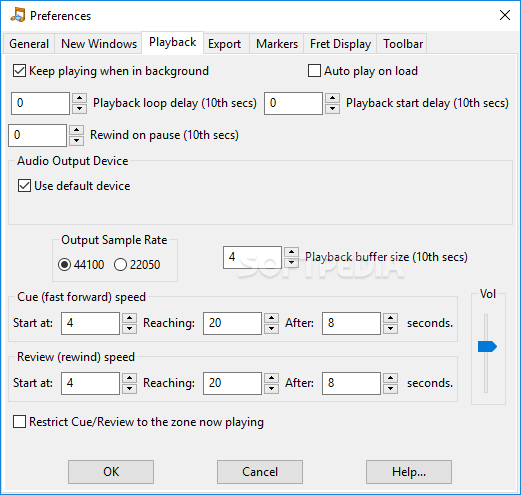
Task: Open the New Windows tab
Action: [x=99, y=44]
